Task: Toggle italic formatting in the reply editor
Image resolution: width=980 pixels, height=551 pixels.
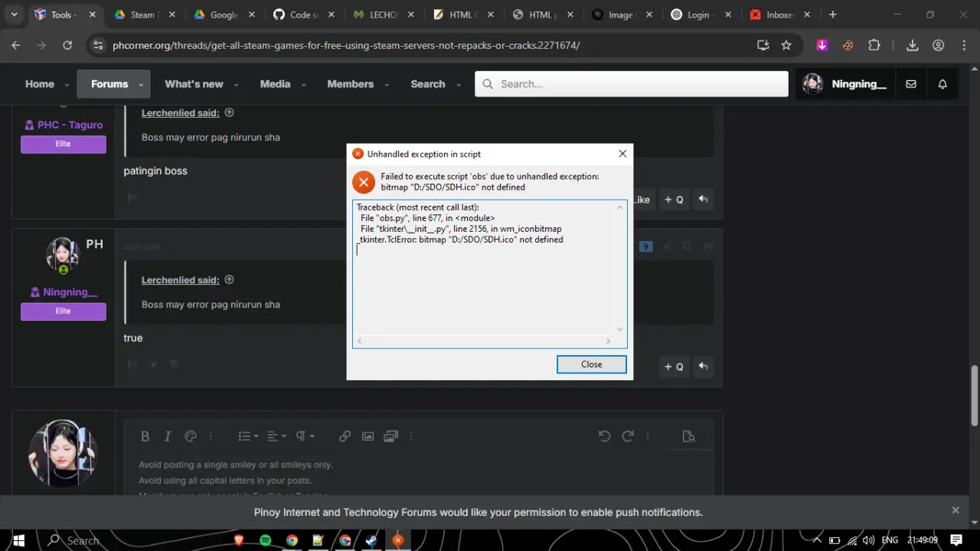Action: pos(168,436)
